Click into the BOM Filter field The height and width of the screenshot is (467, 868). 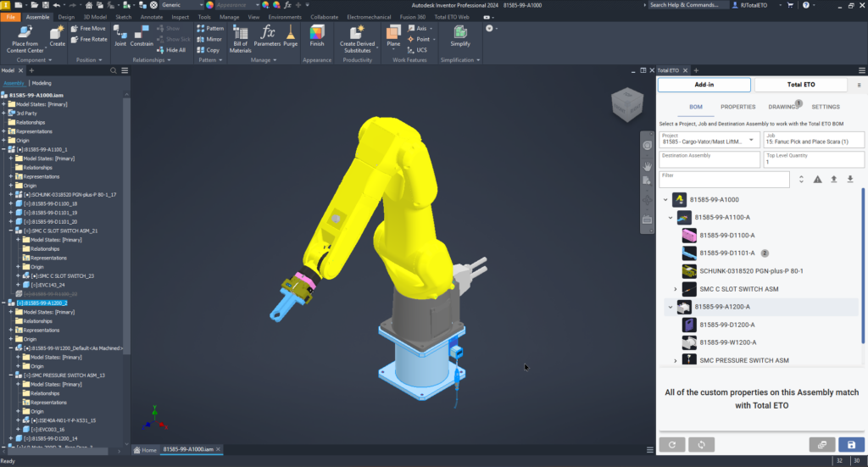click(x=724, y=180)
